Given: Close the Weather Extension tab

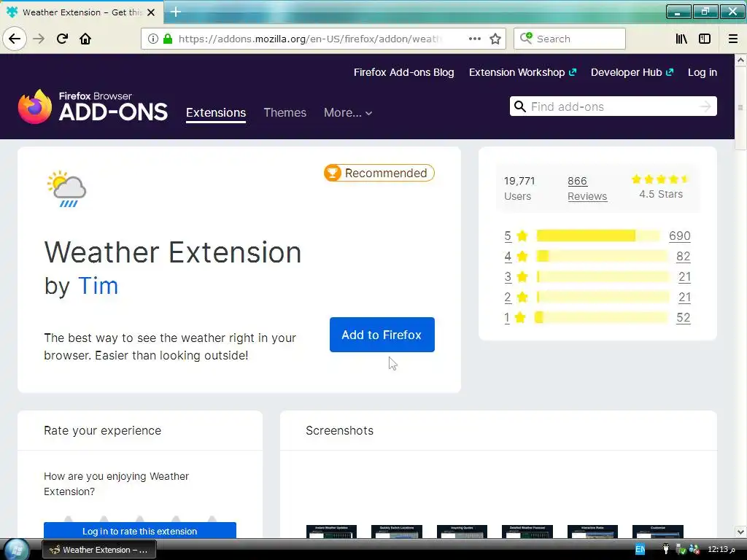Looking at the screenshot, I should [x=151, y=12].
